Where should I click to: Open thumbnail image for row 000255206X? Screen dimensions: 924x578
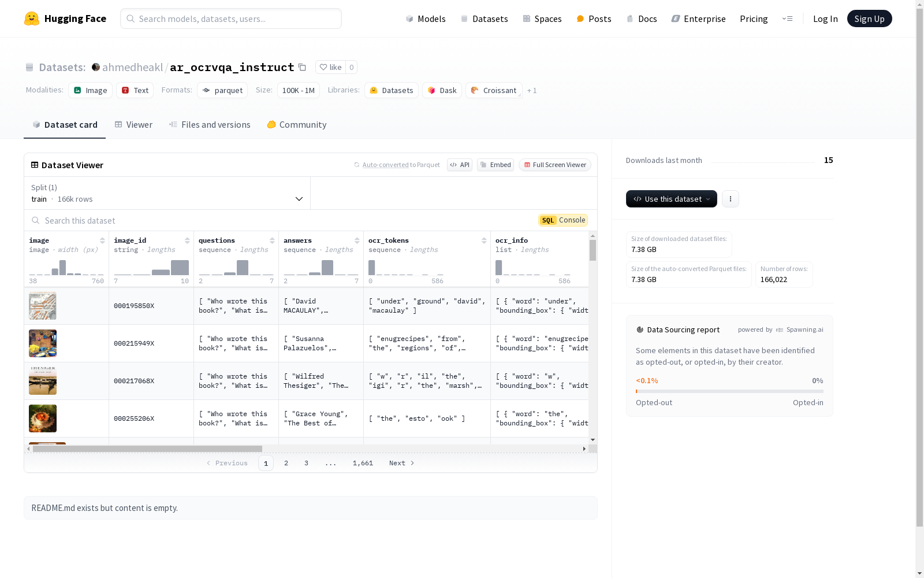pos(43,418)
